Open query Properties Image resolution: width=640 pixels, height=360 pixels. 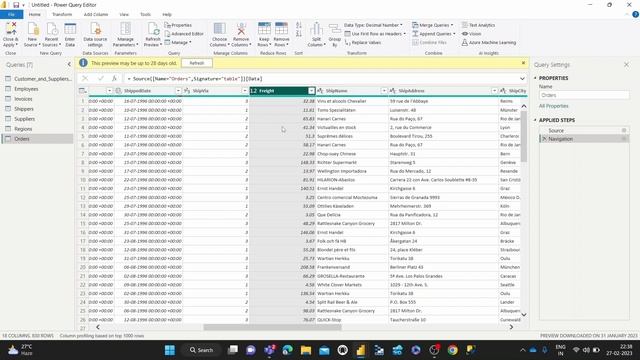178,25
